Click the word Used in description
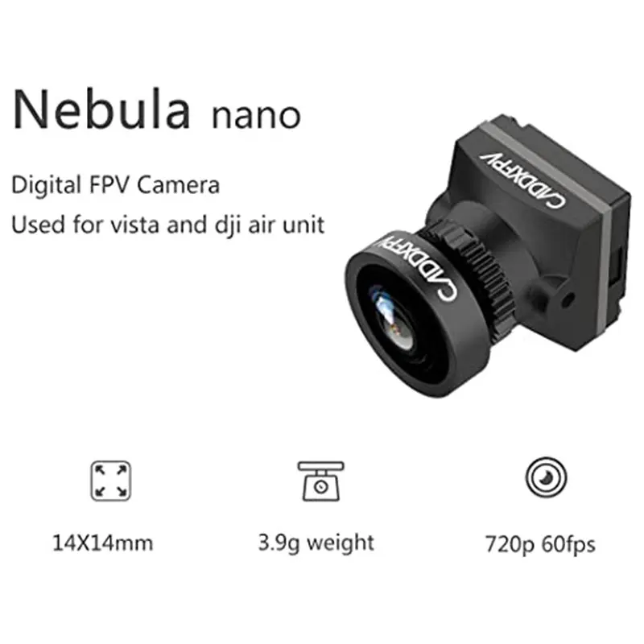644x644 pixels. [x=38, y=225]
